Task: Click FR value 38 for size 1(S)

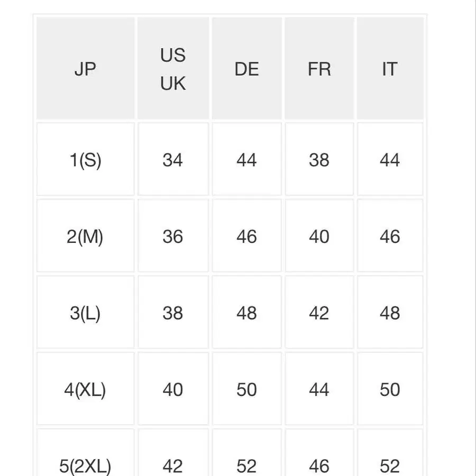Action: 319,160
